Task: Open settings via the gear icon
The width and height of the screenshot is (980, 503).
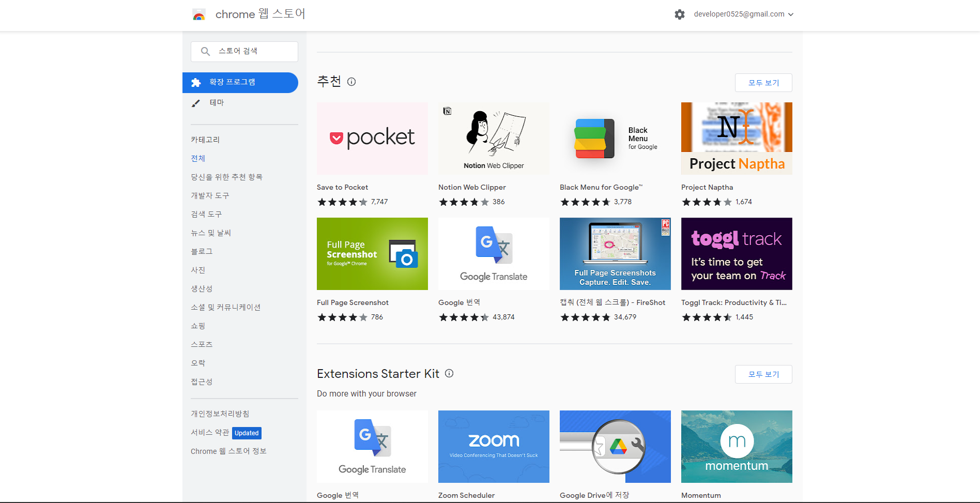Action: pos(680,14)
